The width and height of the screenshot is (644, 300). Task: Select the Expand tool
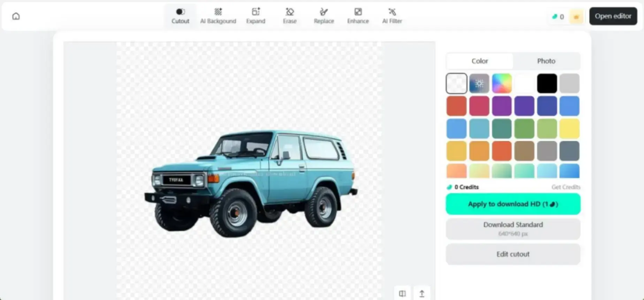pyautogui.click(x=255, y=16)
